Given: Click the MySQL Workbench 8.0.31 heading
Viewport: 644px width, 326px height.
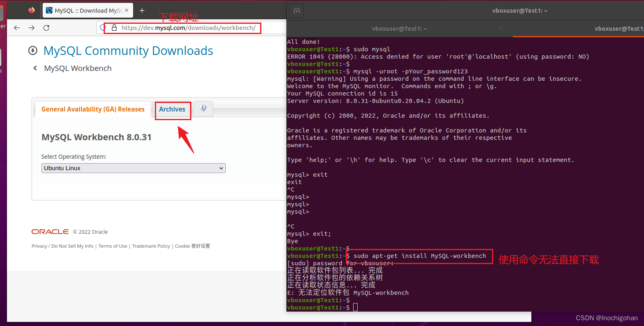Looking at the screenshot, I should (97, 137).
